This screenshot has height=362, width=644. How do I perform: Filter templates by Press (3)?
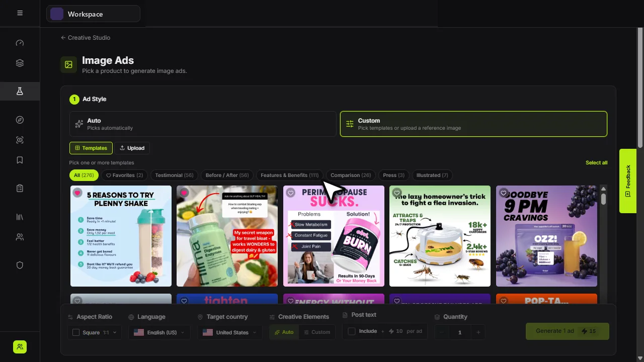tap(393, 175)
